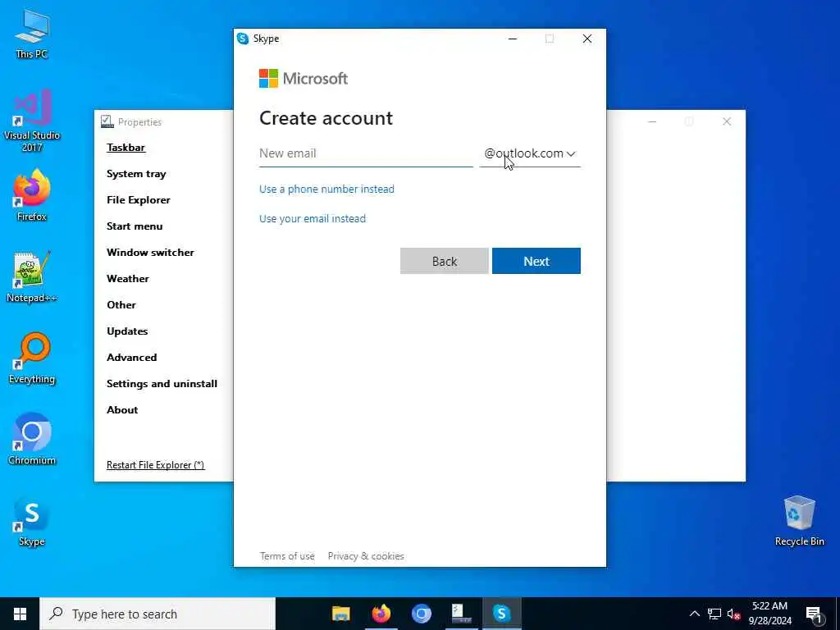
Task: Click the Properties window title icon
Action: [x=107, y=121]
